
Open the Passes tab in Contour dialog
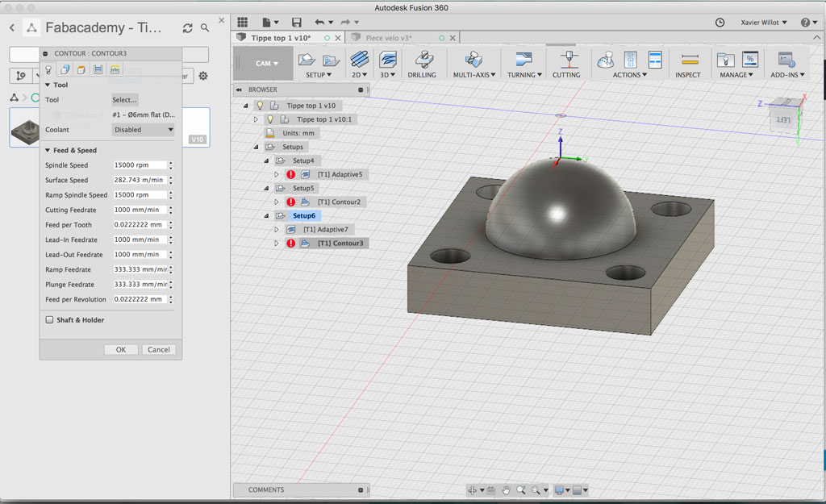coord(98,69)
